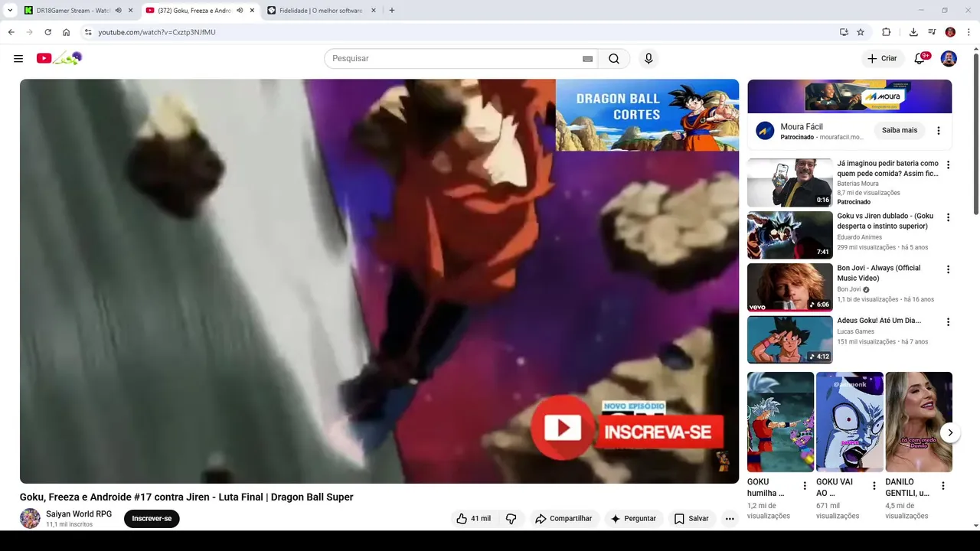Show next shorts with arrow button
Screen dimensions: 980x551
(950, 433)
